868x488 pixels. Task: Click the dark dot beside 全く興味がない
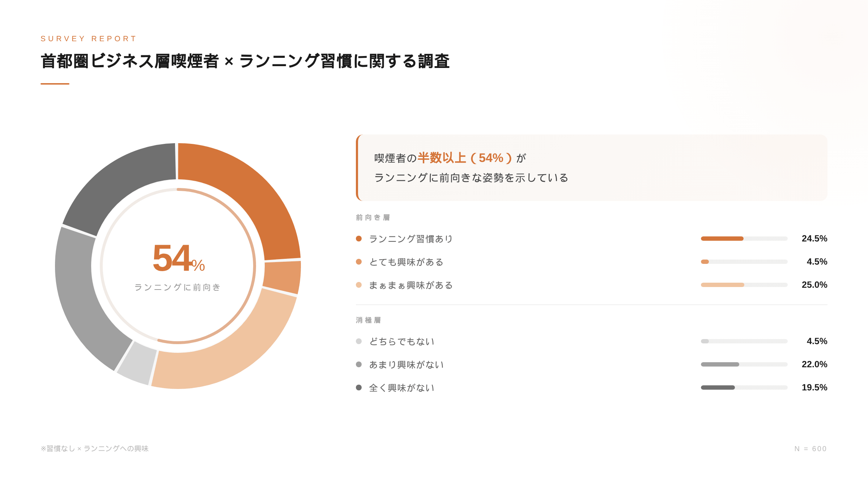pyautogui.click(x=359, y=388)
